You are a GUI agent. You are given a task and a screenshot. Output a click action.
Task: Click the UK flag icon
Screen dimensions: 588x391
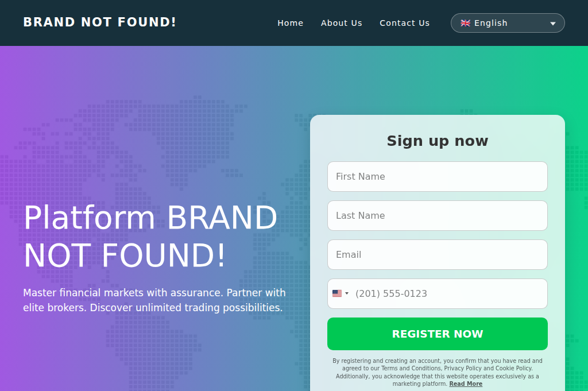(466, 23)
